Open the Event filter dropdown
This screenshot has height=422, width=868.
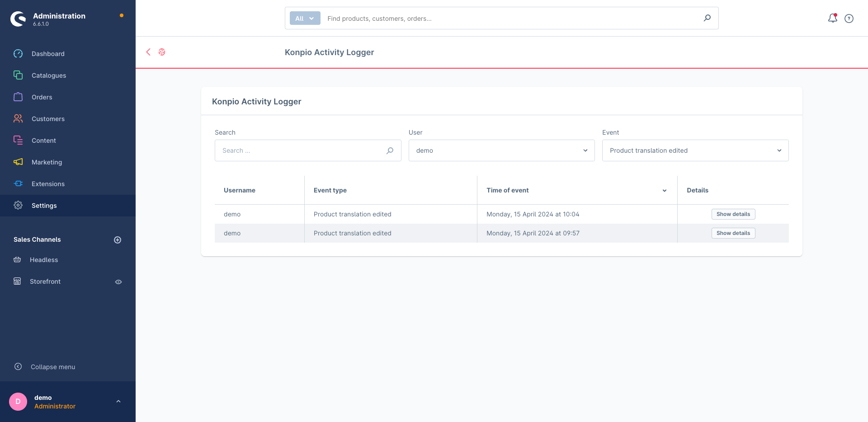(x=695, y=150)
